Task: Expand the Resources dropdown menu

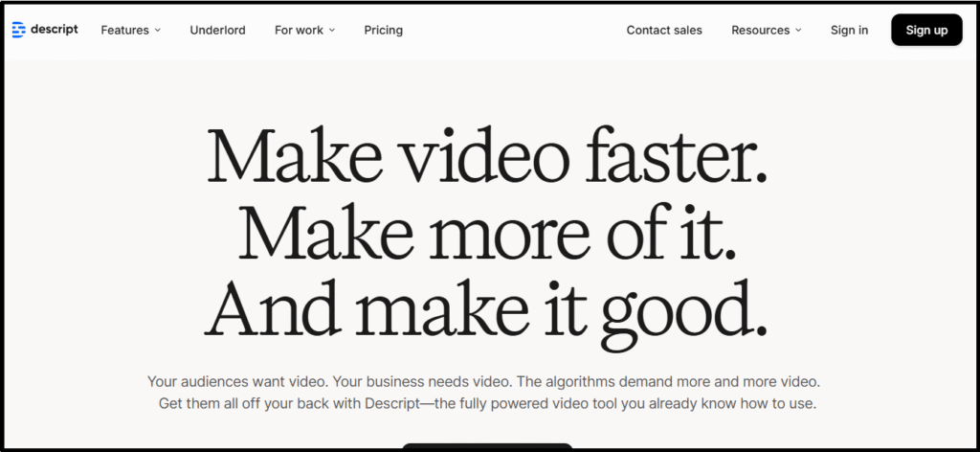Action: click(767, 30)
